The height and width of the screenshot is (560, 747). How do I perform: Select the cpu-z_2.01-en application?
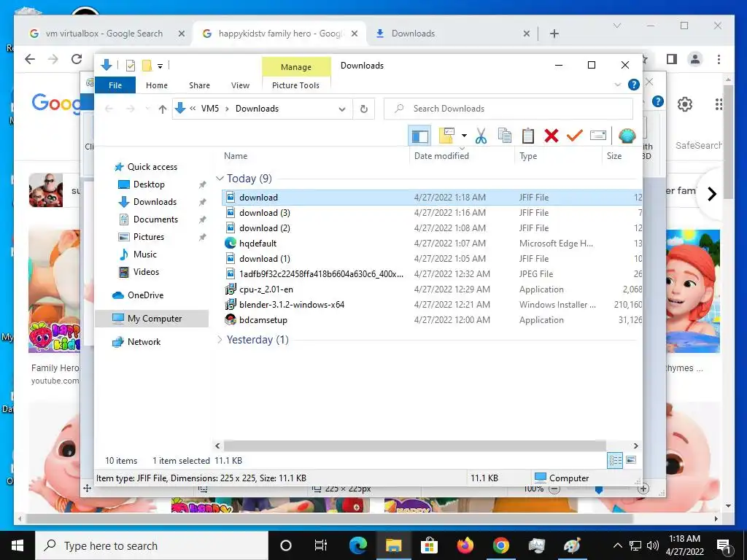pyautogui.click(x=266, y=289)
